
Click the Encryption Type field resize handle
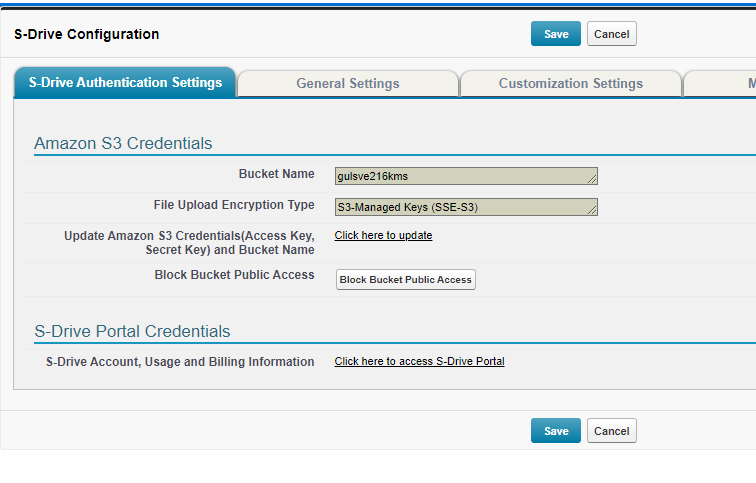tap(592, 210)
